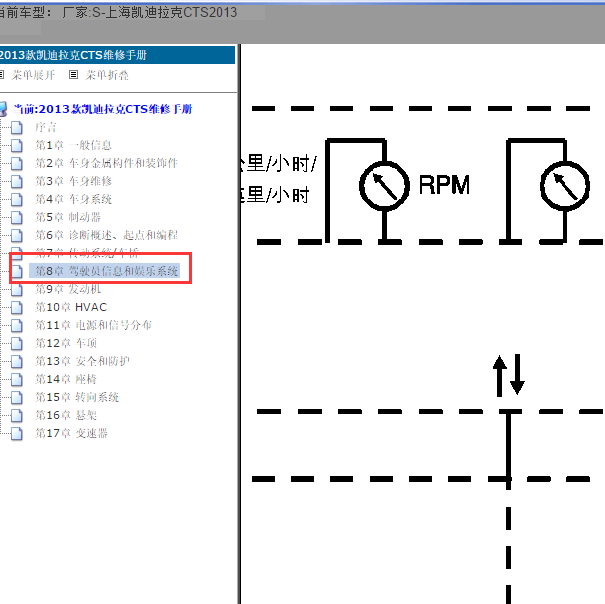Open 第4章 车身系统
This screenshot has height=604, width=605.
pyautogui.click(x=73, y=200)
